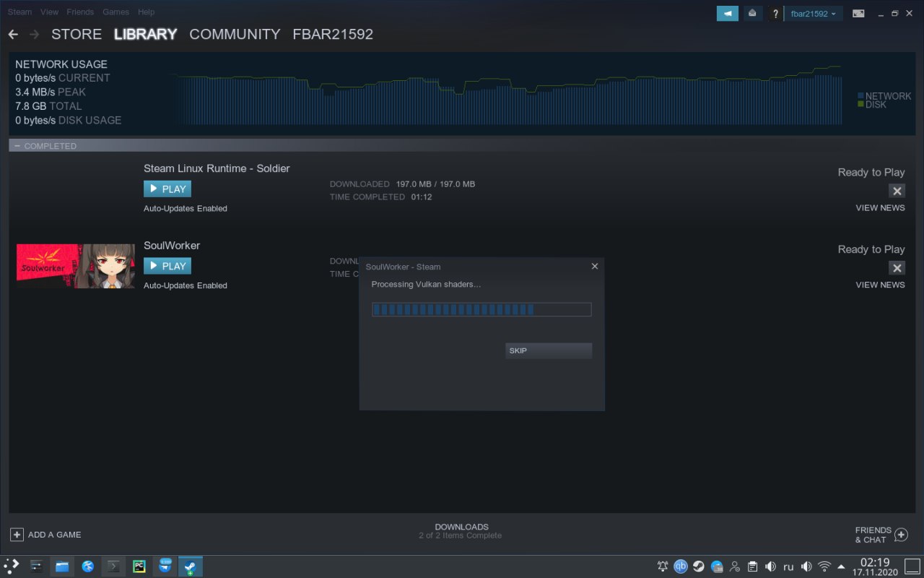Click the show desktop button
924x578 pixels.
click(x=912, y=566)
